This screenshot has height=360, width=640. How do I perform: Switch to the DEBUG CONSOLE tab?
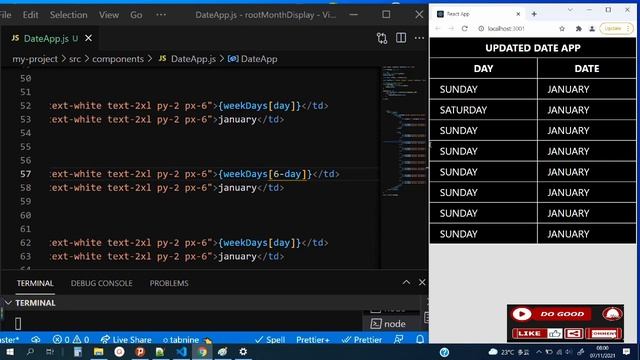pos(101,283)
